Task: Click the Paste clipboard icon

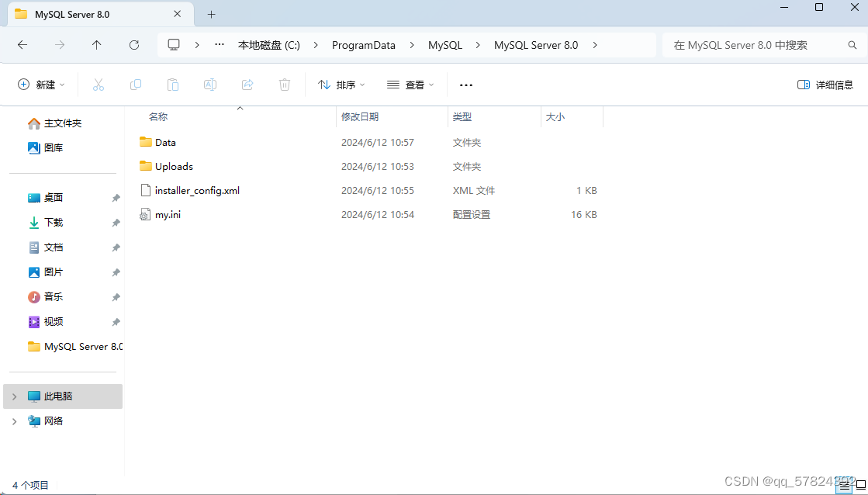Action: 173,85
